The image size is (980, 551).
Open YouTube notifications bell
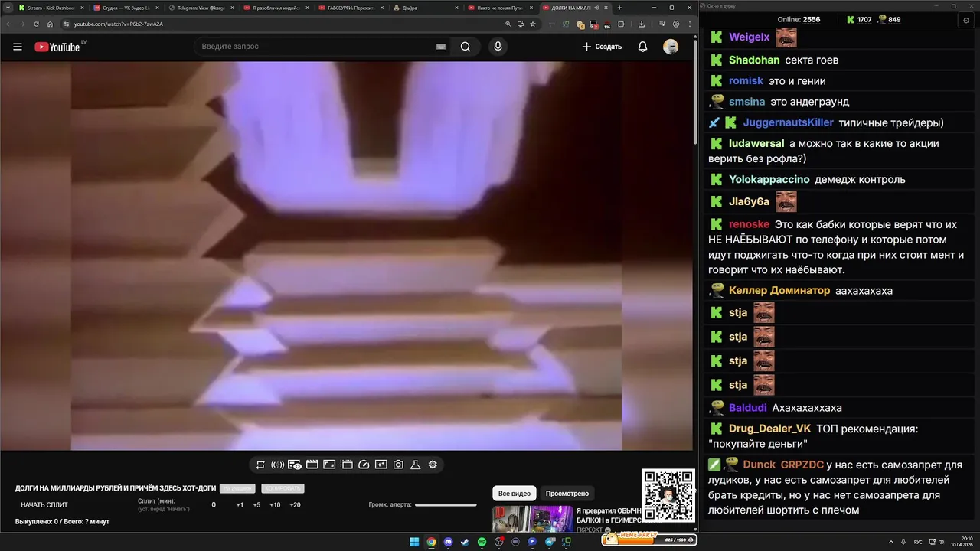(x=642, y=47)
